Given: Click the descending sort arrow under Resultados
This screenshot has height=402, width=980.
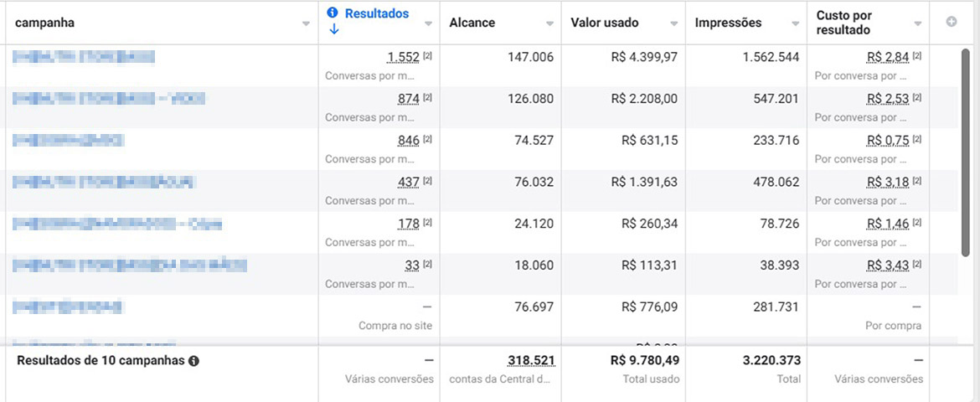Looking at the screenshot, I should tap(334, 29).
